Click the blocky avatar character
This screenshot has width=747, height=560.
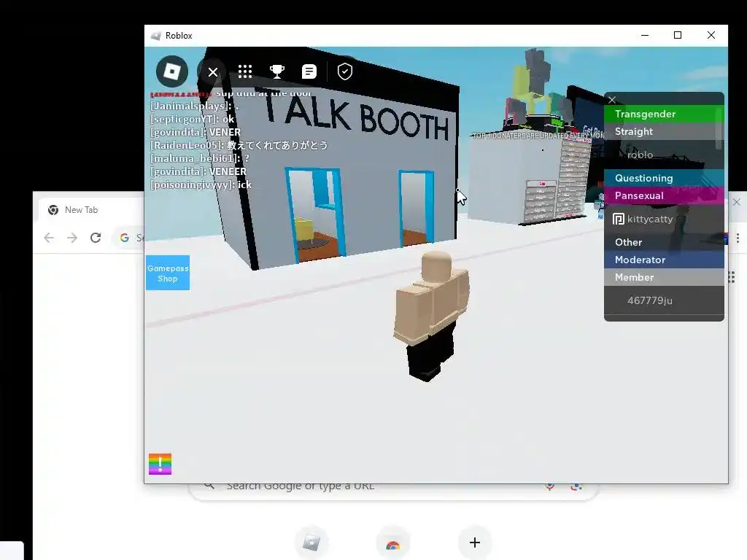point(431,316)
